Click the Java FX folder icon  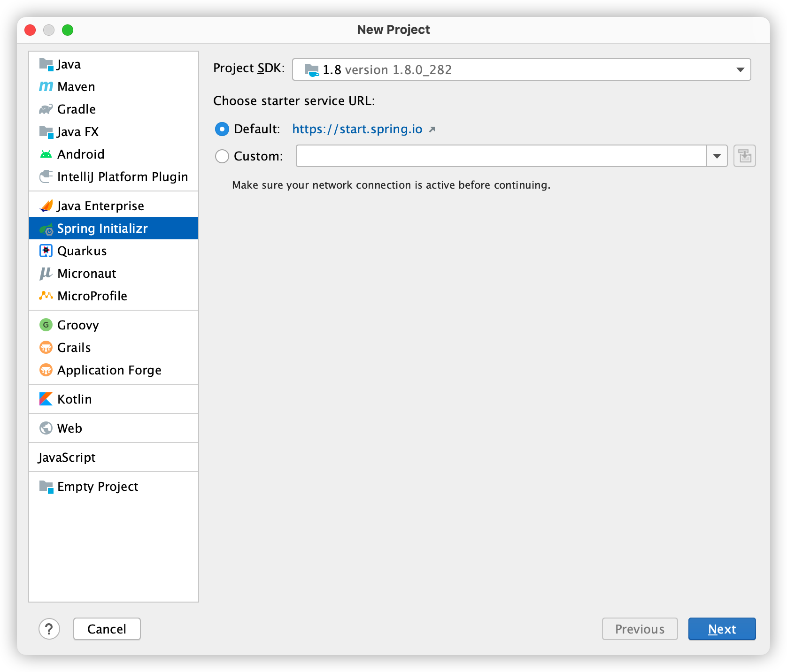coord(46,132)
